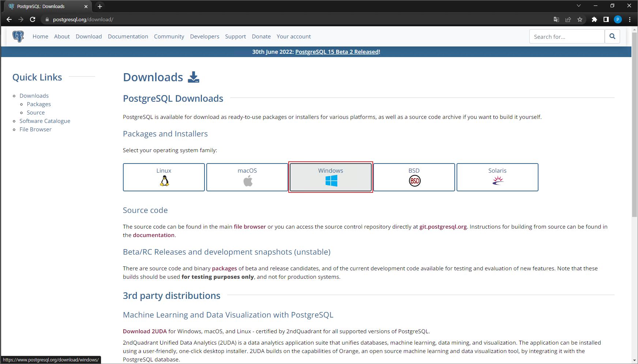Open Packages quick link in sidebar

point(39,104)
